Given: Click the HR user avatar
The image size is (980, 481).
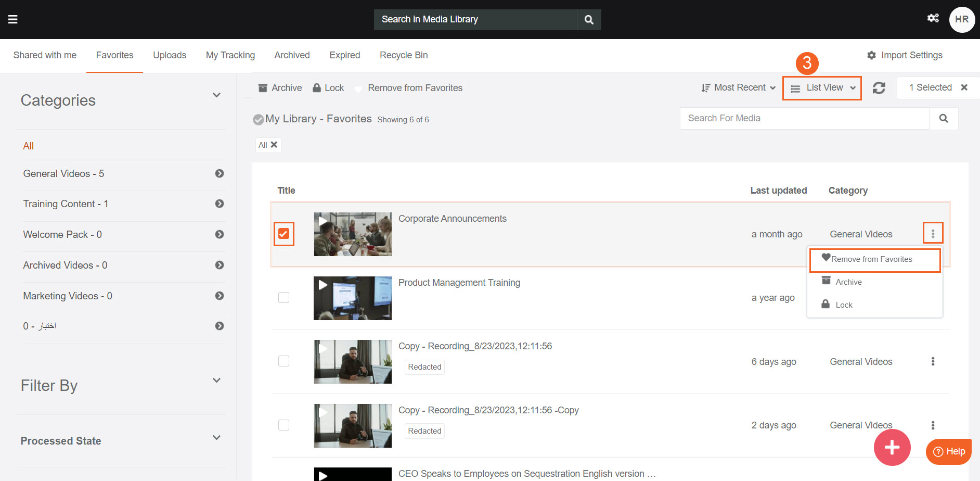Looking at the screenshot, I should point(961,20).
